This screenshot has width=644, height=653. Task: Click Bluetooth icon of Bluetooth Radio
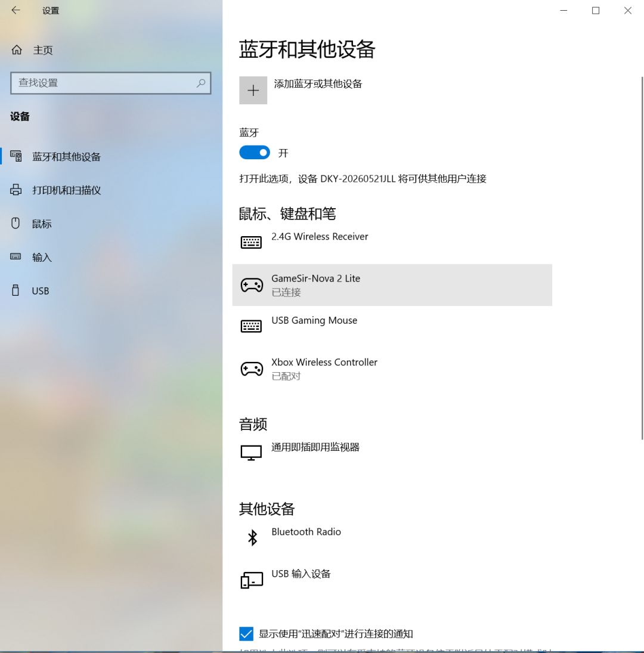point(252,538)
